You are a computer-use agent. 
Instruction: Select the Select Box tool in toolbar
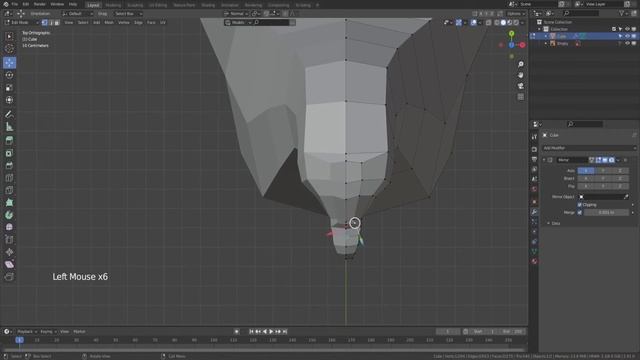[x=9, y=37]
